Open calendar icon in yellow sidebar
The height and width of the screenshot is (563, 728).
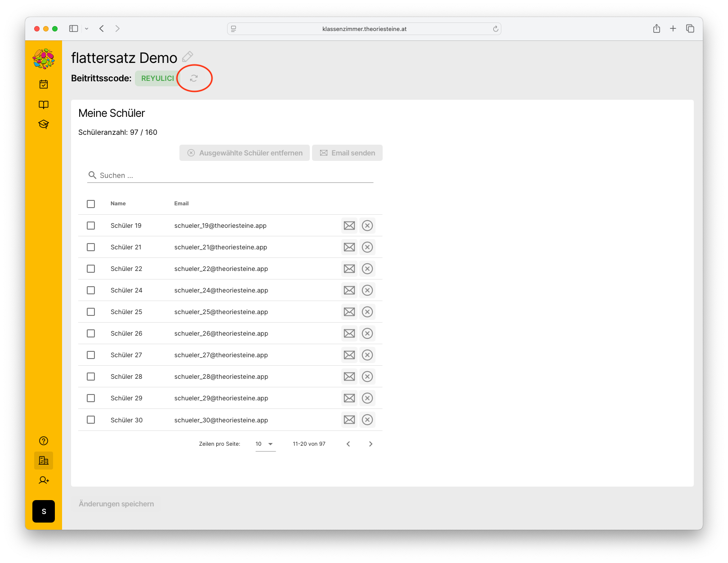pyautogui.click(x=44, y=84)
